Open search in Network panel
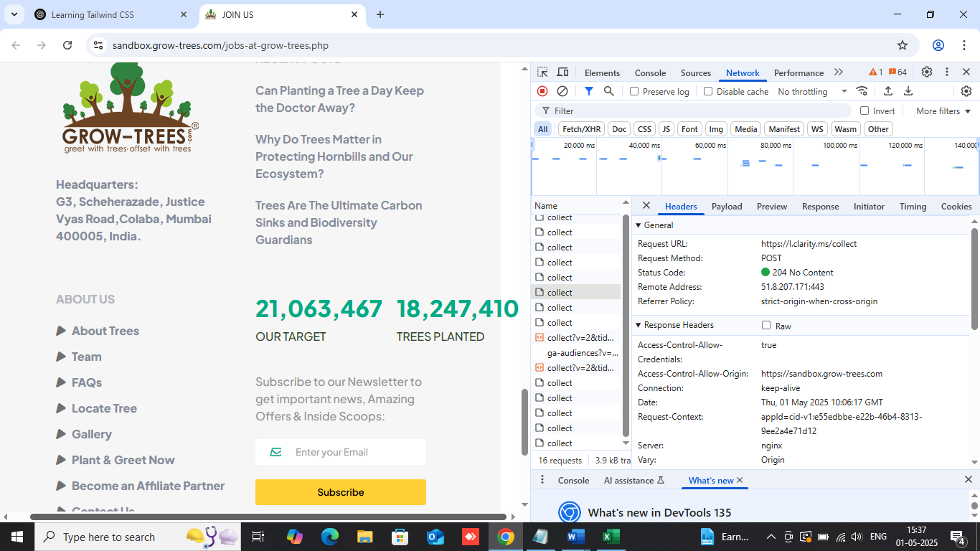 pos(608,91)
